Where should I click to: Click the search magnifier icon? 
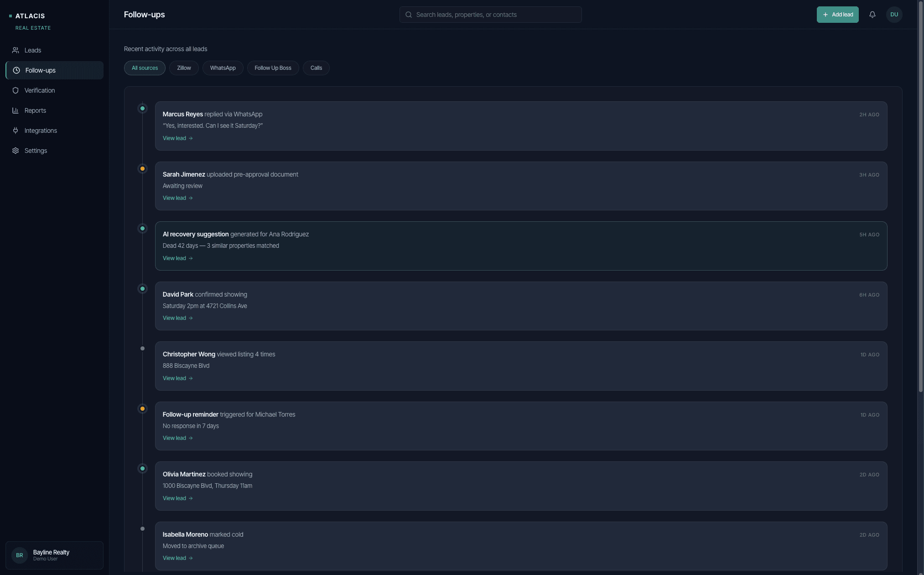(x=409, y=15)
